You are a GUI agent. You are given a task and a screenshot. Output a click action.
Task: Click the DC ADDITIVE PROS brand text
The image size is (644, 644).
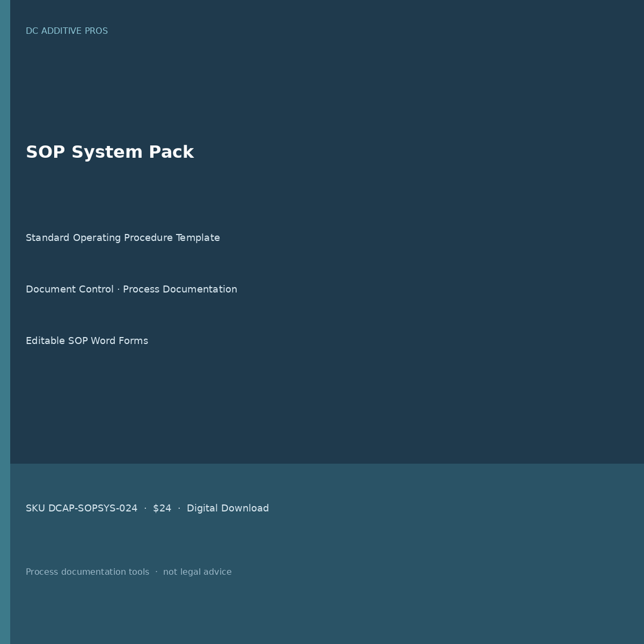click(x=67, y=31)
